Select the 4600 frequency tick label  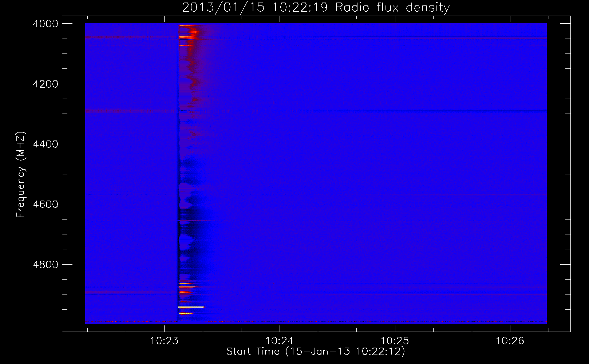coord(46,204)
